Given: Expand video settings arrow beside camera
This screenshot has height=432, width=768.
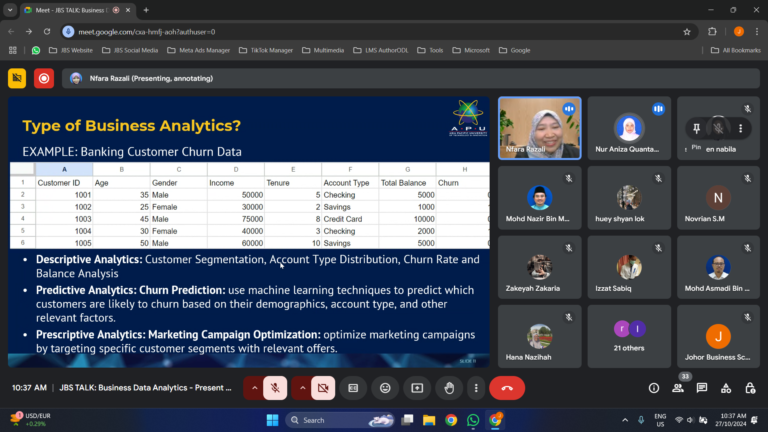Looking at the screenshot, I should coord(302,388).
